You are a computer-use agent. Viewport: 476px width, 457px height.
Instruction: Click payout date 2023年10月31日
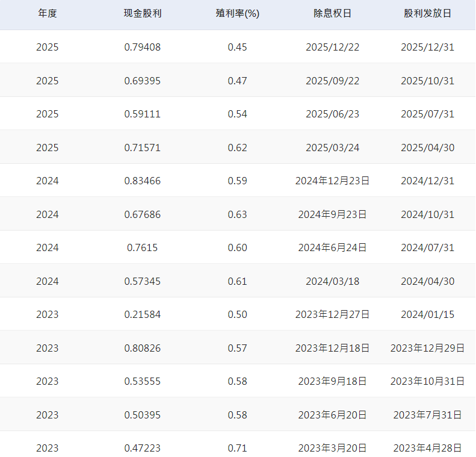(x=427, y=381)
